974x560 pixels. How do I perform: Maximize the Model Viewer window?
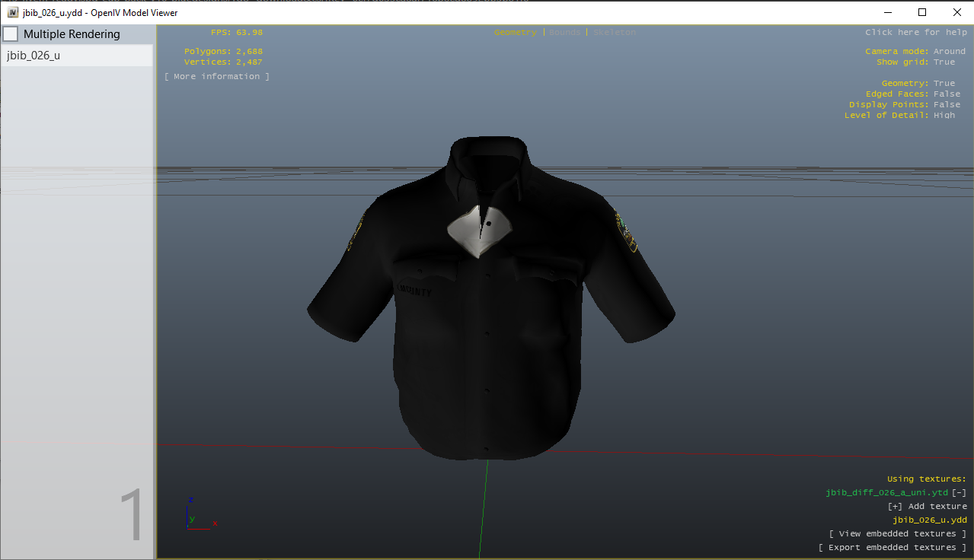click(922, 12)
